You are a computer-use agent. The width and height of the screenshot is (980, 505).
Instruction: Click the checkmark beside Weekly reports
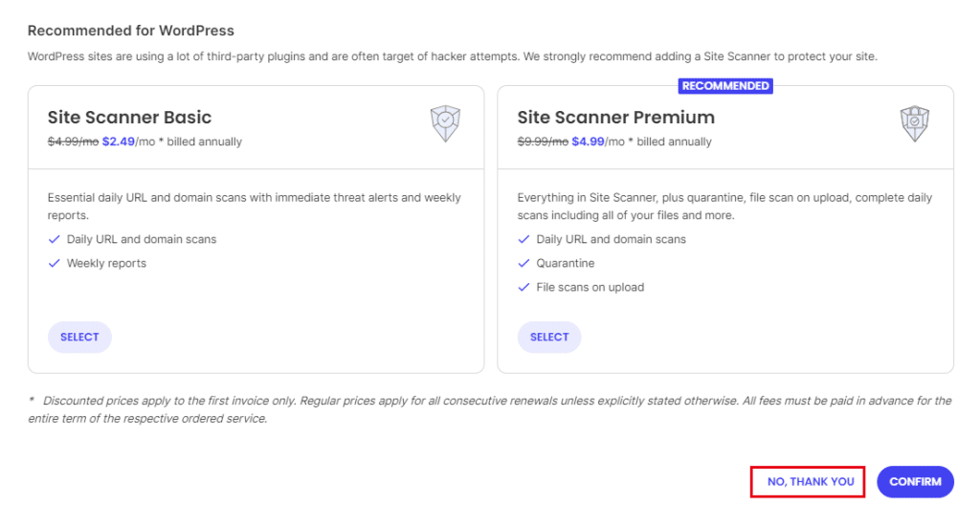click(55, 263)
